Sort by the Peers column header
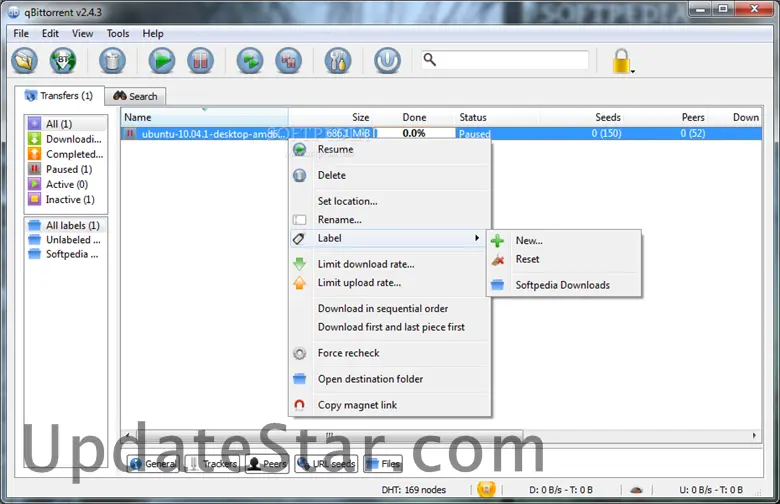The width and height of the screenshot is (780, 504). pyautogui.click(x=666, y=117)
